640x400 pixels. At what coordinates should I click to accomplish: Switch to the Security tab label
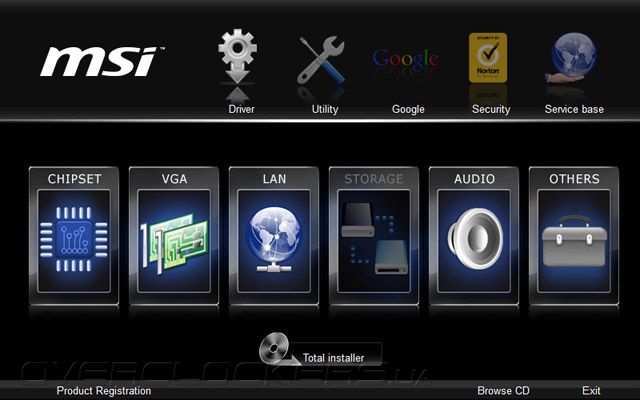[491, 109]
